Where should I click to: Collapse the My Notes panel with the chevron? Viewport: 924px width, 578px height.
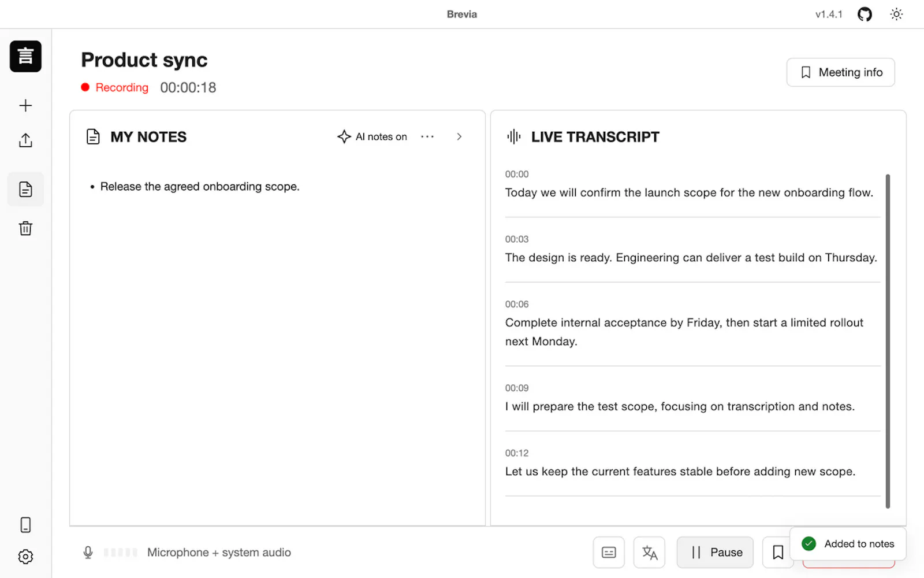459,136
